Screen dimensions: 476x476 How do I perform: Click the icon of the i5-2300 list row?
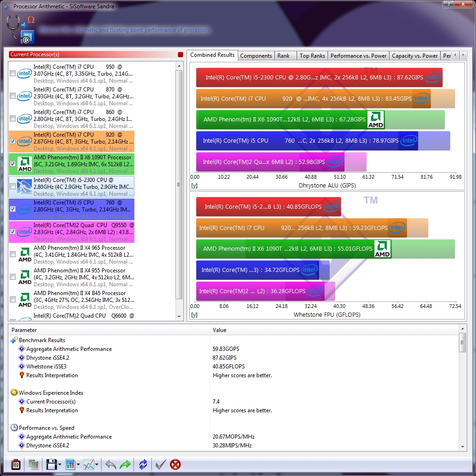24,187
